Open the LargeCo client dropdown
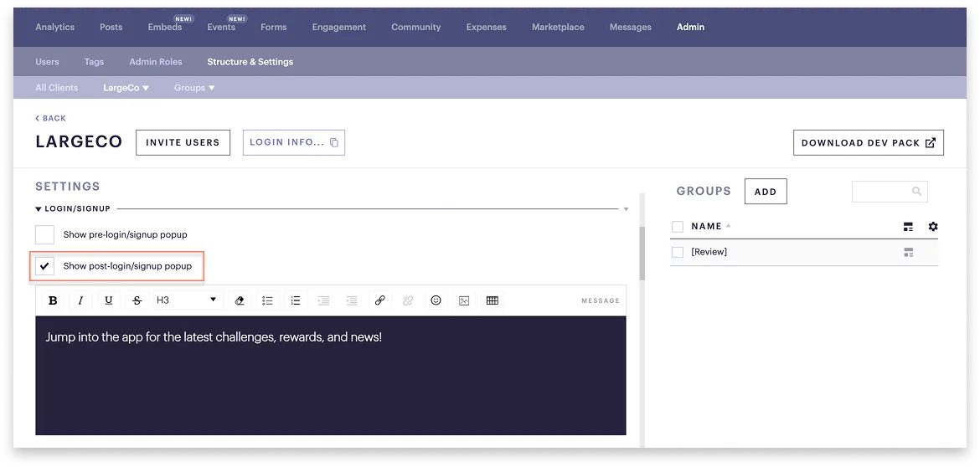 click(126, 88)
